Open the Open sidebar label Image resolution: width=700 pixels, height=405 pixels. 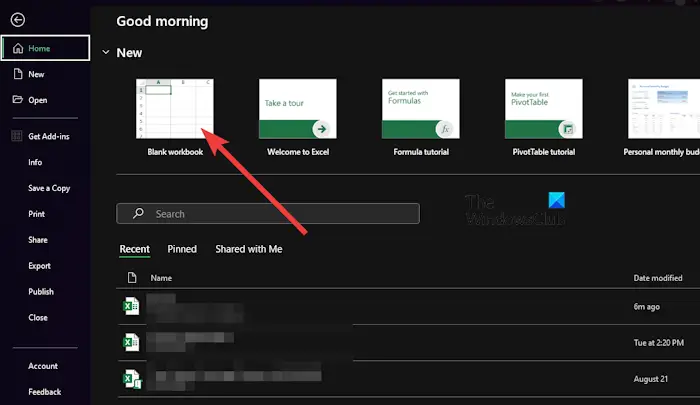click(38, 100)
